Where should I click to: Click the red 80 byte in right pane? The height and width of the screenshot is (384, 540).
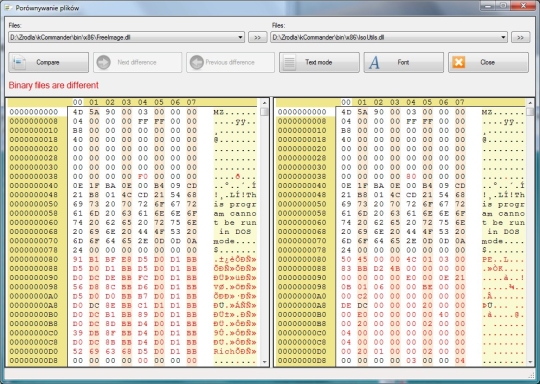(411, 176)
